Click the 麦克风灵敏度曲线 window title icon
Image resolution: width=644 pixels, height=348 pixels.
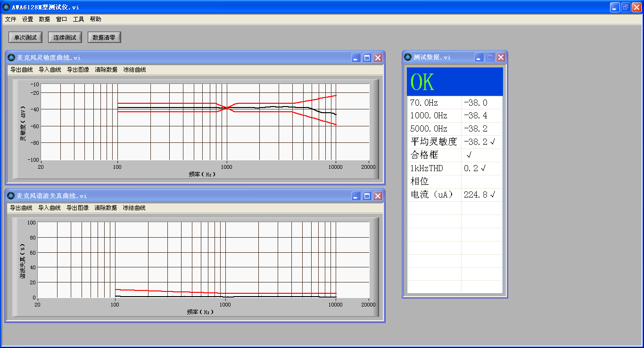[11, 58]
